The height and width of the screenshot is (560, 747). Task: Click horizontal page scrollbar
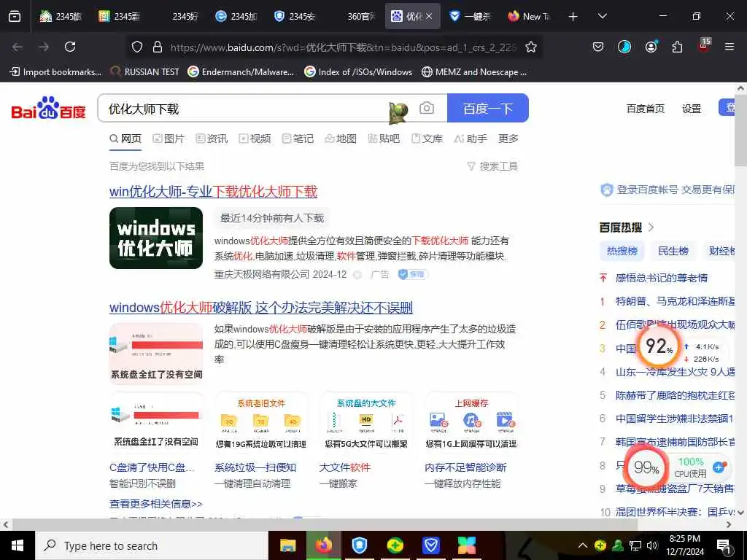[324, 524]
